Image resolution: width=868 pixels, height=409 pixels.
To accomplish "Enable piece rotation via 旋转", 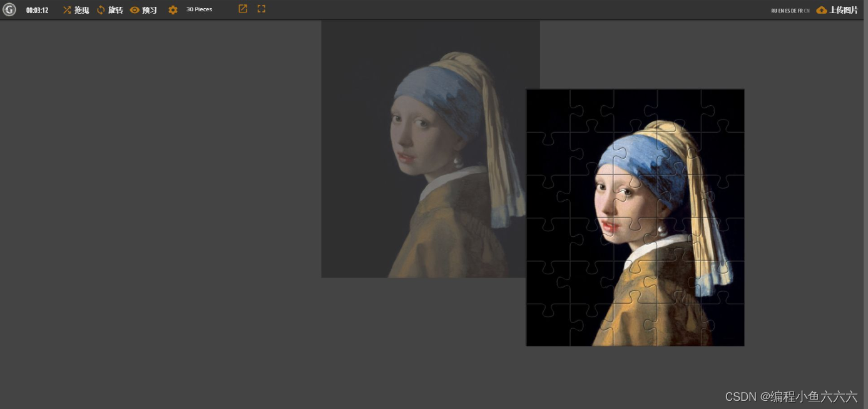I will (x=110, y=10).
